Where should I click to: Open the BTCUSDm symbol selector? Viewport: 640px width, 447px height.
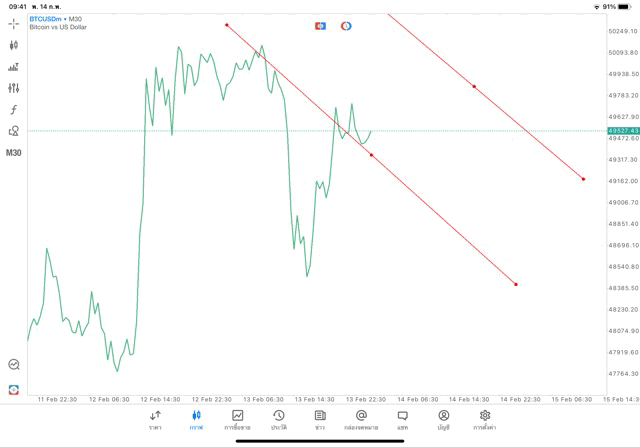coord(46,19)
